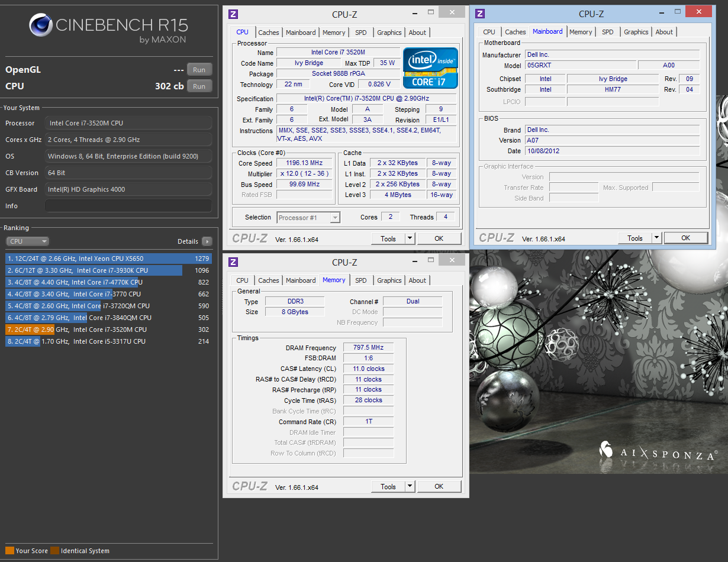Screen dimensions: 728x562
Task: Open the CPU ranking type dropdown
Action: (28, 241)
